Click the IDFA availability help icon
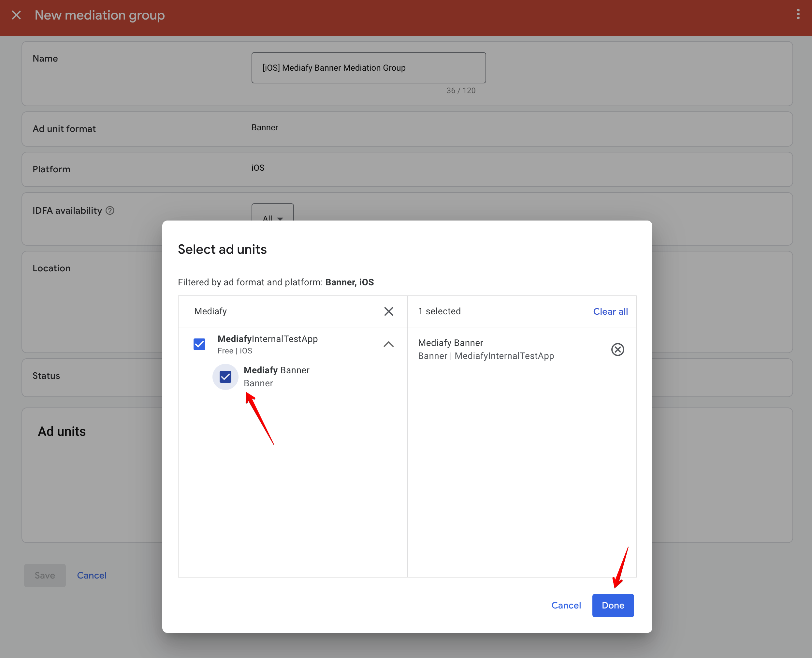This screenshot has height=658, width=812. coord(110,210)
